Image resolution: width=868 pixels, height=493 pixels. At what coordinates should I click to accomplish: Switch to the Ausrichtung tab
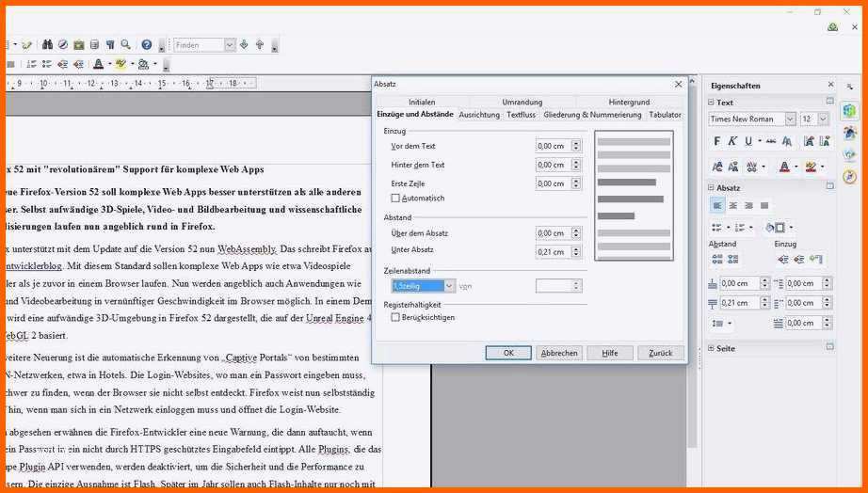[x=479, y=115]
